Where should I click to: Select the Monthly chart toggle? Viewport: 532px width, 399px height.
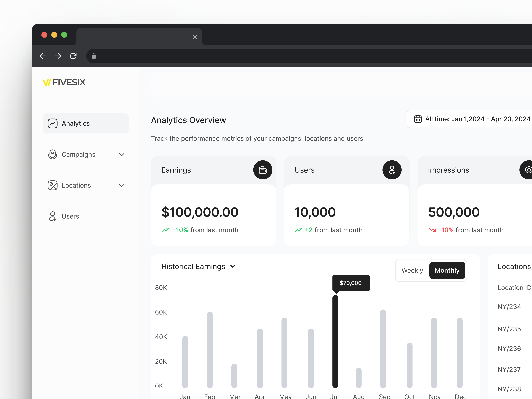[447, 270]
